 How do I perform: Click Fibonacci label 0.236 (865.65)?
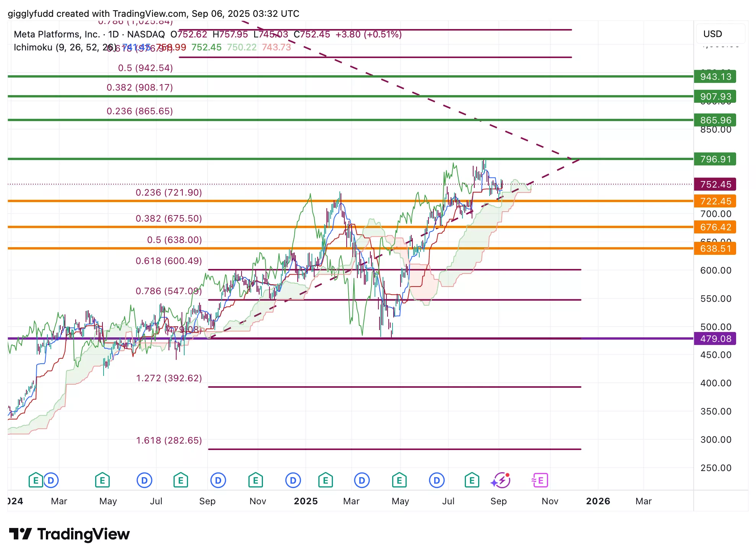pos(140,111)
